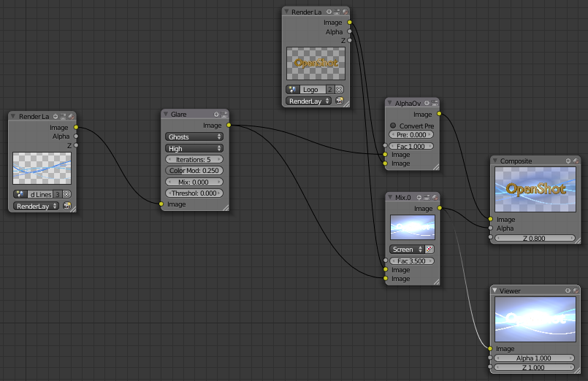Click the Z 0.800 field on Composite node
This screenshot has height=381, width=588.
point(537,237)
